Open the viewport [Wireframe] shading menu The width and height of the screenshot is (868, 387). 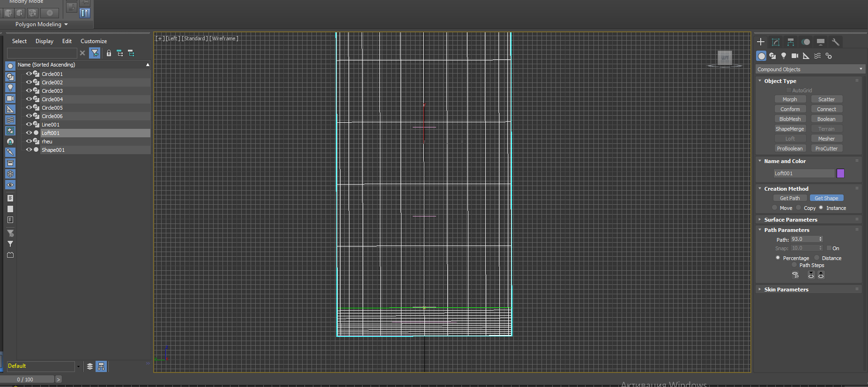[x=224, y=38]
